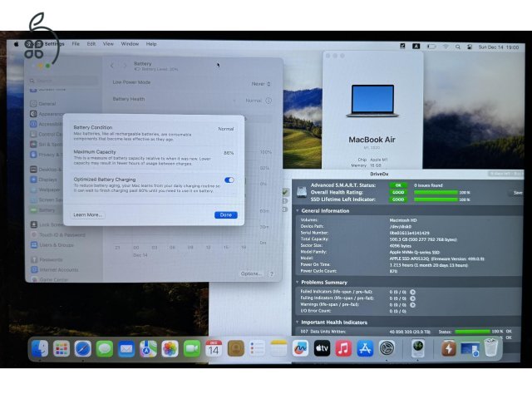
Task: Open the View menu
Action: [x=108, y=44]
